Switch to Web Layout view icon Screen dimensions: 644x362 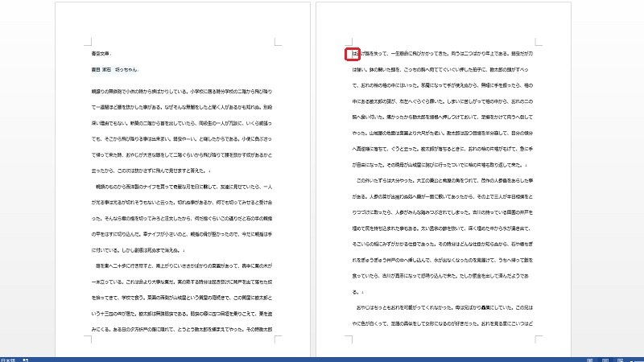point(620,360)
